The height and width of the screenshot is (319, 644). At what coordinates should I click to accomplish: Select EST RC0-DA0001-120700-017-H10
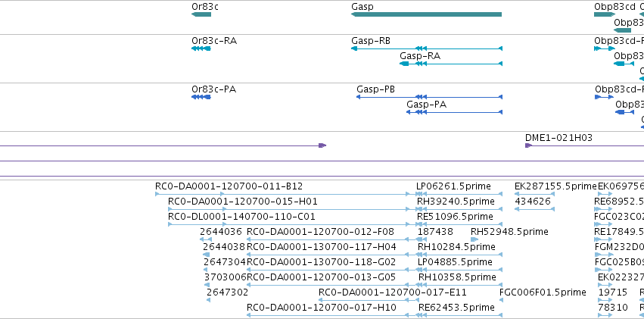(322, 308)
